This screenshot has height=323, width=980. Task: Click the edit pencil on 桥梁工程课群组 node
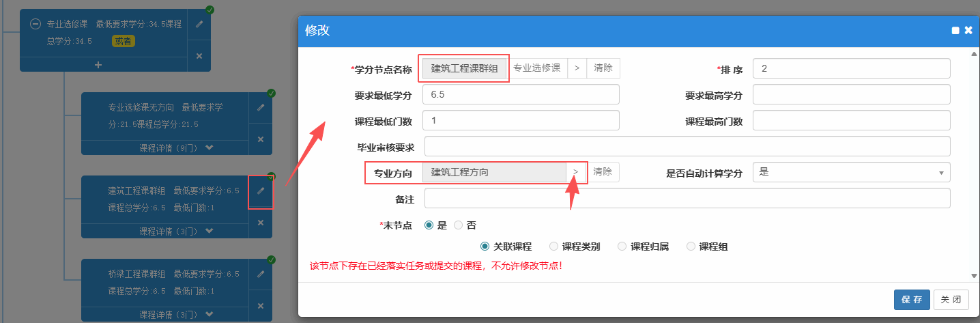point(260,275)
